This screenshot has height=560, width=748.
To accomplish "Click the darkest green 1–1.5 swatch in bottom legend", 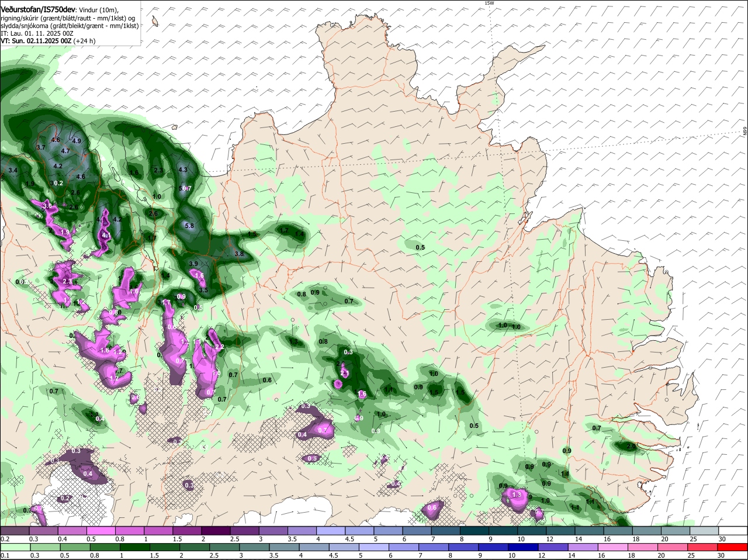I will pos(135,547).
